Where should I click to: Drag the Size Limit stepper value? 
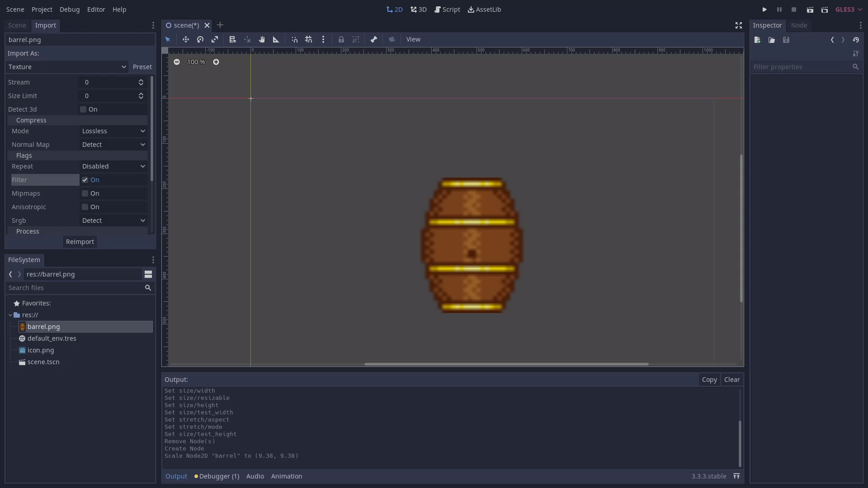(x=142, y=95)
